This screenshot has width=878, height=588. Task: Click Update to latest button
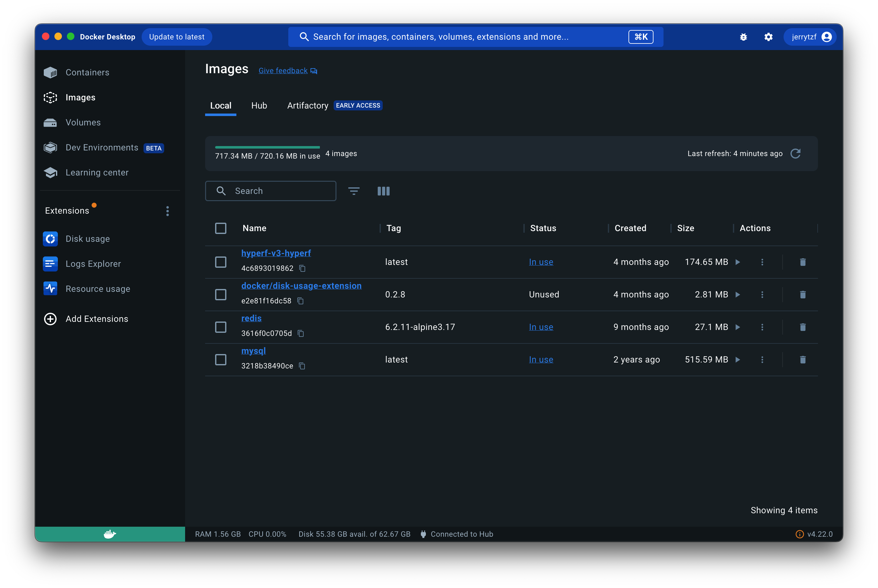click(177, 37)
